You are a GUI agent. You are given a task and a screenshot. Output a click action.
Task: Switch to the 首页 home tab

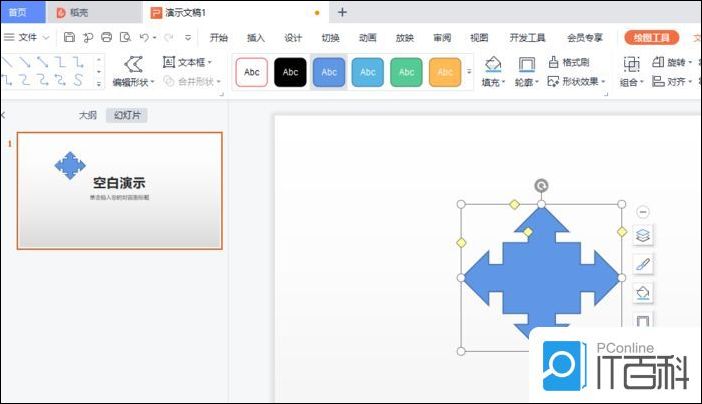point(22,12)
